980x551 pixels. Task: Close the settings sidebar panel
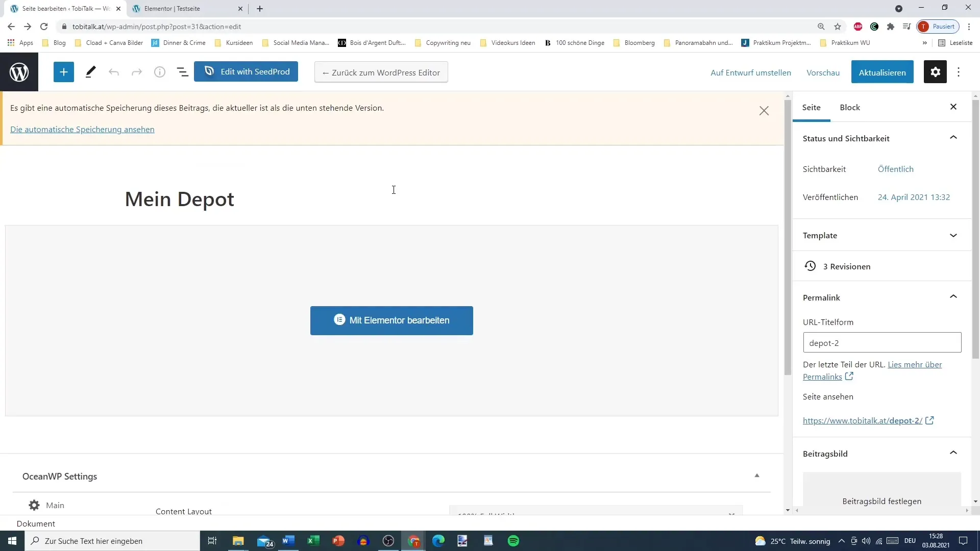click(953, 107)
